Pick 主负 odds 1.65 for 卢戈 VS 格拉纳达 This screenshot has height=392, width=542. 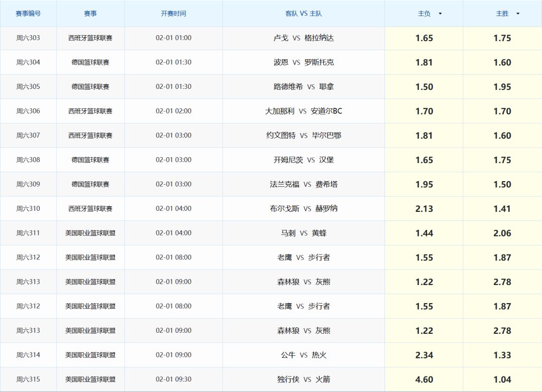click(x=424, y=38)
